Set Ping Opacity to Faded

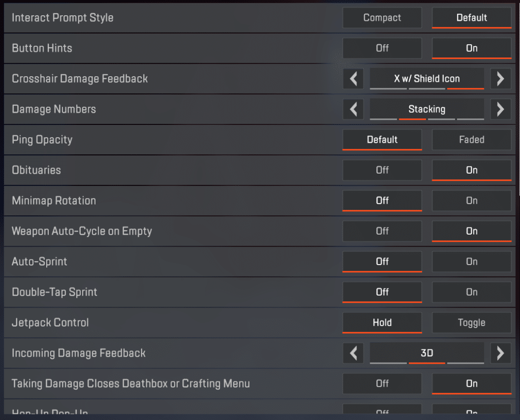(471, 140)
